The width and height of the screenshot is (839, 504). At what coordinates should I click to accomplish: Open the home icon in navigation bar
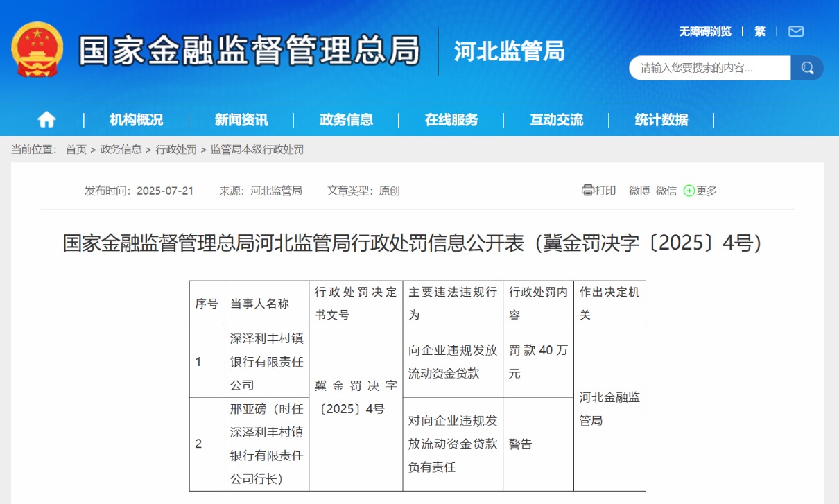coord(46,120)
